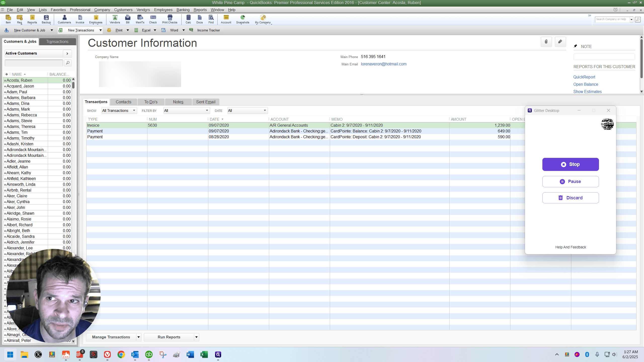The height and width of the screenshot is (362, 644).
Task: Open My Company toolbar icon
Action: coord(263,19)
